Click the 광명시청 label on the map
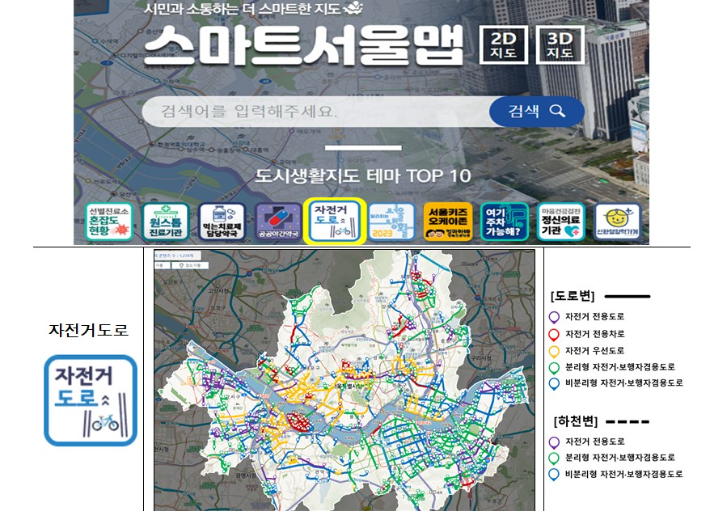This screenshot has height=511, width=710. [x=245, y=476]
